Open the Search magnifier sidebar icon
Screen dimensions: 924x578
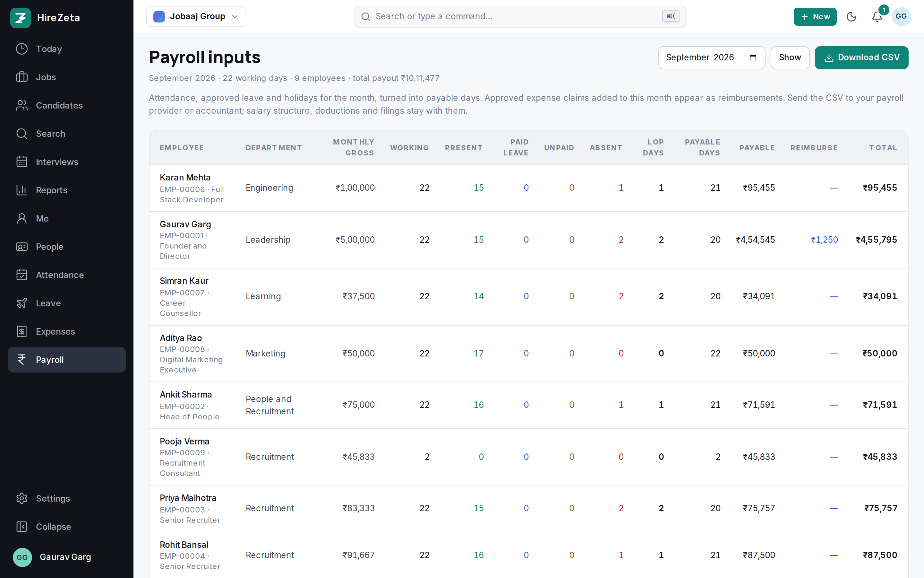22,134
